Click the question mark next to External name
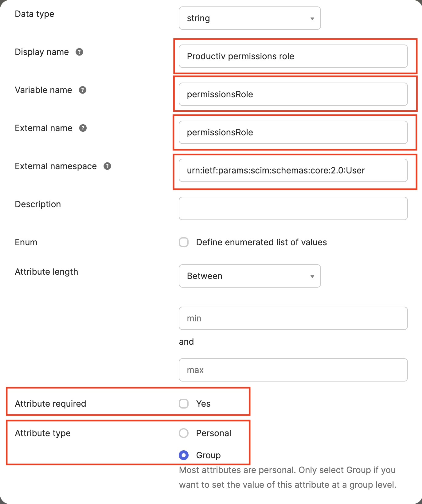Image resolution: width=422 pixels, height=504 pixels. [83, 128]
